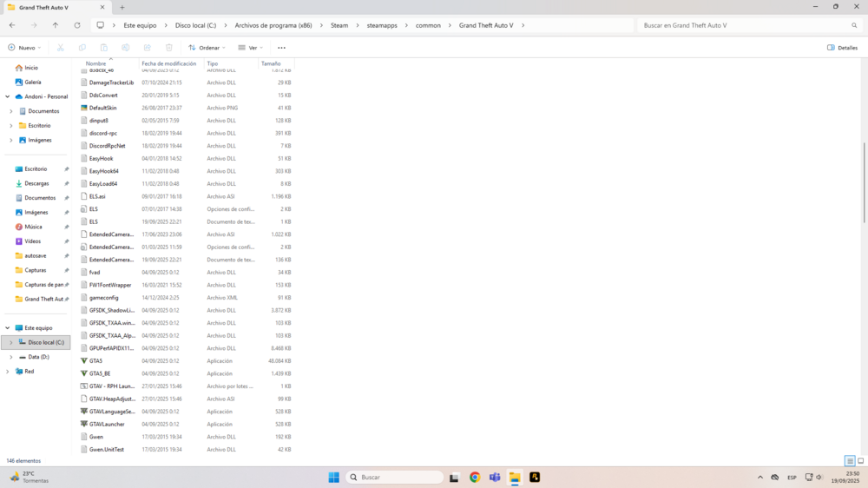Expand Escritorio folder under Andoni - Personal
Image resolution: width=868 pixels, height=488 pixels.
click(11, 126)
